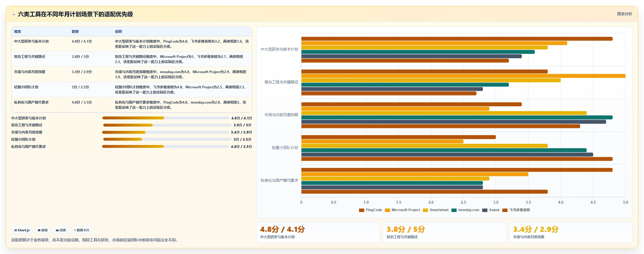Click footer note 适配度取决于业务场景
This screenshot has height=254, width=644.
click(x=95, y=240)
